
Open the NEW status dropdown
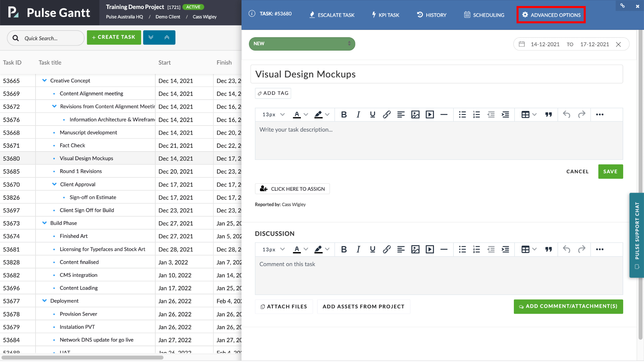(302, 44)
